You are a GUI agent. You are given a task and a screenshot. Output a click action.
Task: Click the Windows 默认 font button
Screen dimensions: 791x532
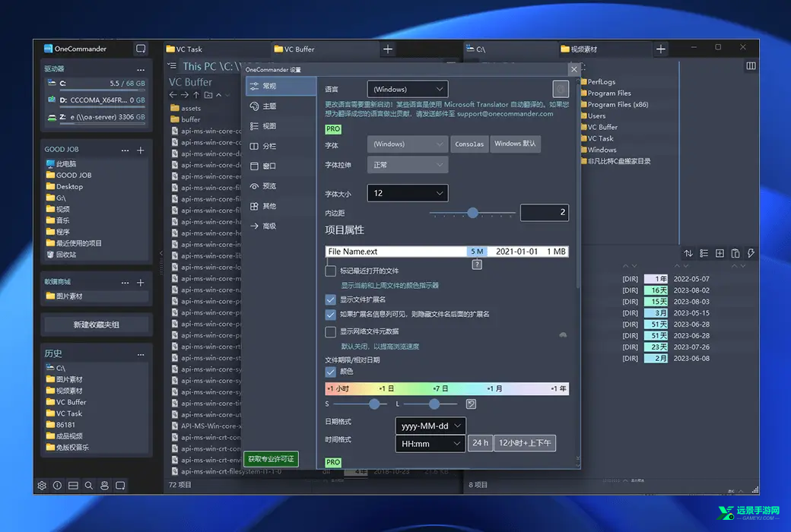tap(516, 144)
